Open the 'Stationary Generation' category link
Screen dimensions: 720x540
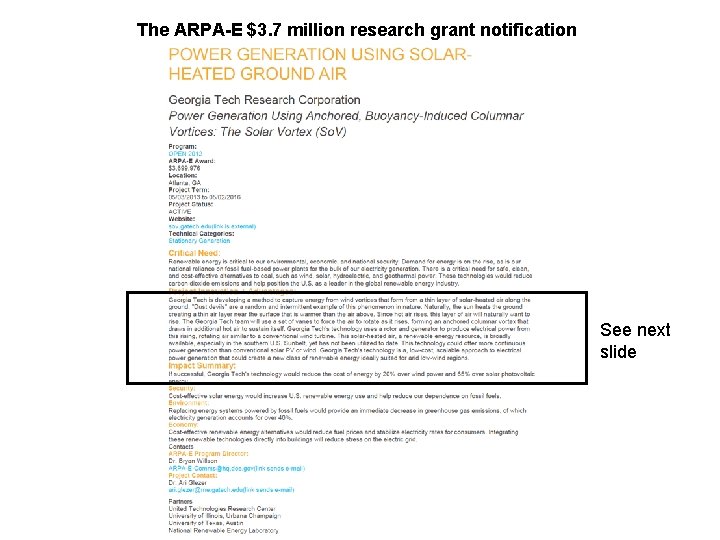tap(199, 241)
